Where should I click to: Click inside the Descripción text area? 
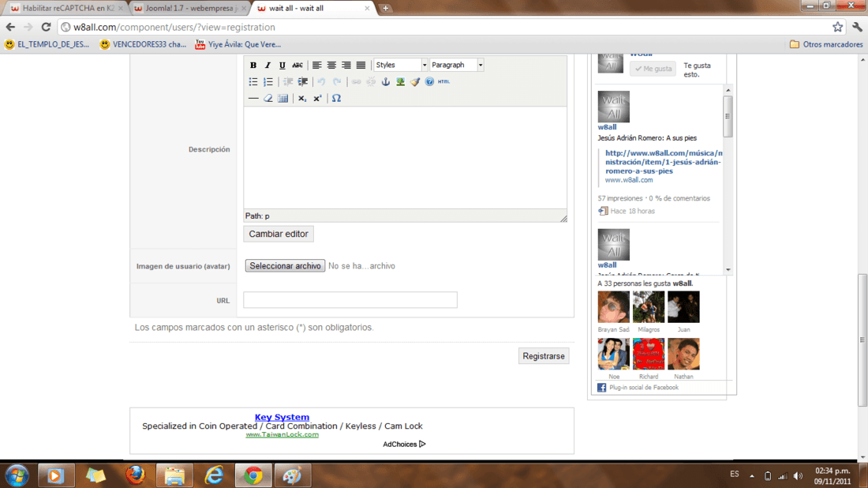pyautogui.click(x=406, y=158)
